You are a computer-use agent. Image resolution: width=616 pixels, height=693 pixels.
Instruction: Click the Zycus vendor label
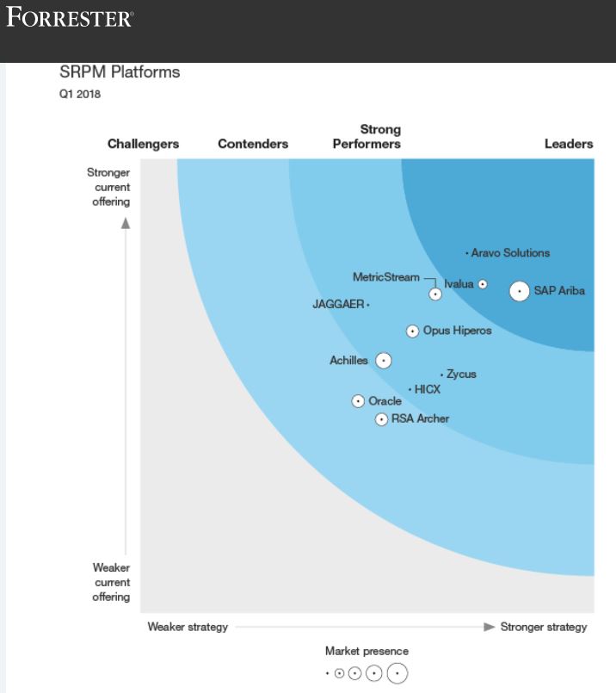tap(461, 374)
